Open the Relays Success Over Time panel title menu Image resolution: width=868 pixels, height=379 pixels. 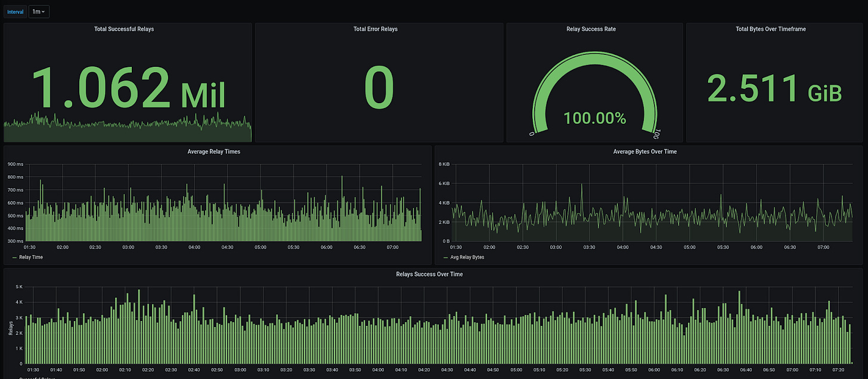429,275
